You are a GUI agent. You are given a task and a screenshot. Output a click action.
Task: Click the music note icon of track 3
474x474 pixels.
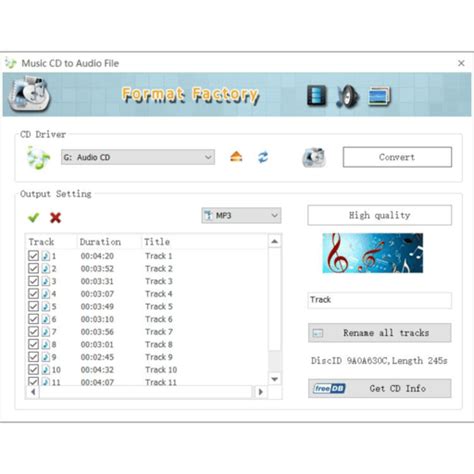coord(46,281)
